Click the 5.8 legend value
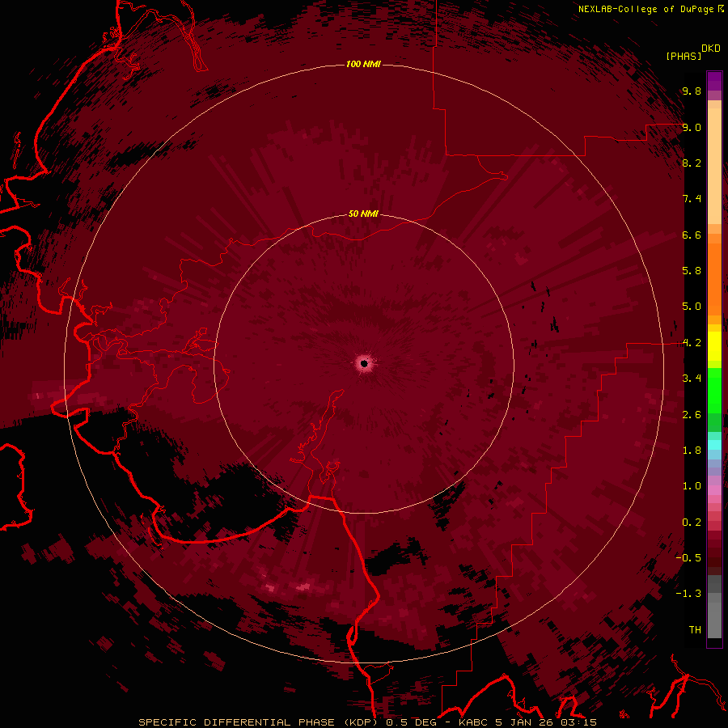The width and height of the screenshot is (728, 728). (x=692, y=271)
